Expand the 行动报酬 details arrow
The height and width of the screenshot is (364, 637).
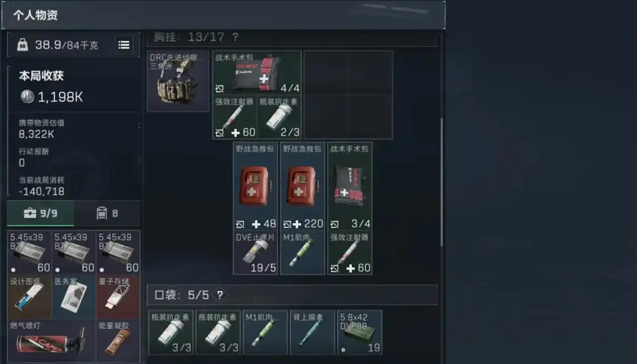139,160
